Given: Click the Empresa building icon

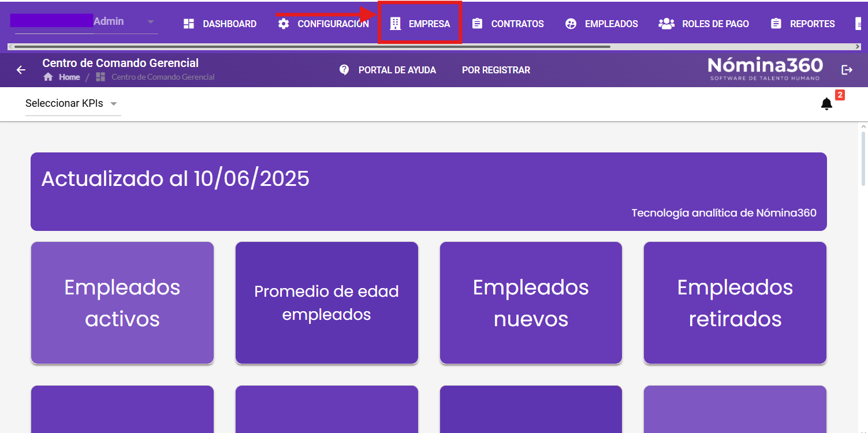Looking at the screenshot, I should (396, 24).
